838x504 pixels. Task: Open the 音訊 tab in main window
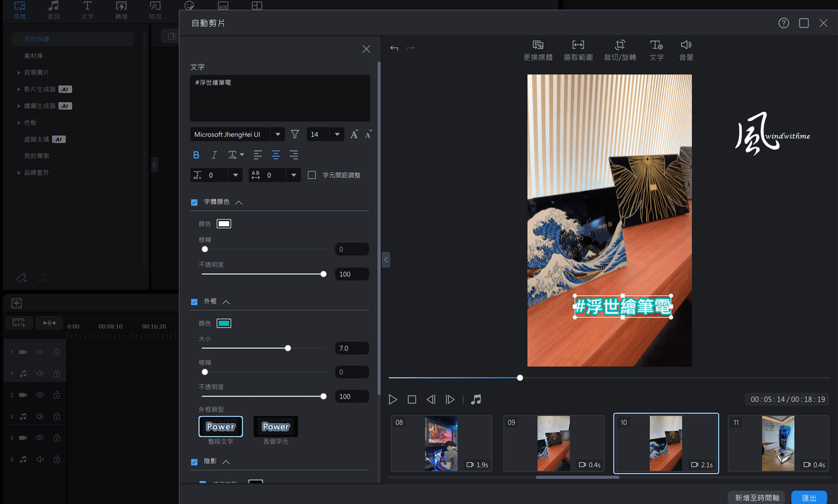[54, 10]
